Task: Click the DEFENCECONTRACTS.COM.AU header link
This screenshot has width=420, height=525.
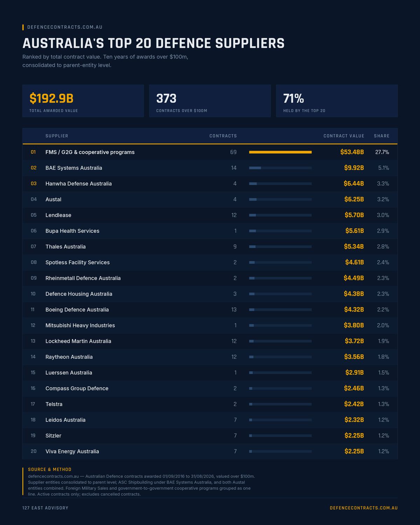Action: (x=65, y=27)
